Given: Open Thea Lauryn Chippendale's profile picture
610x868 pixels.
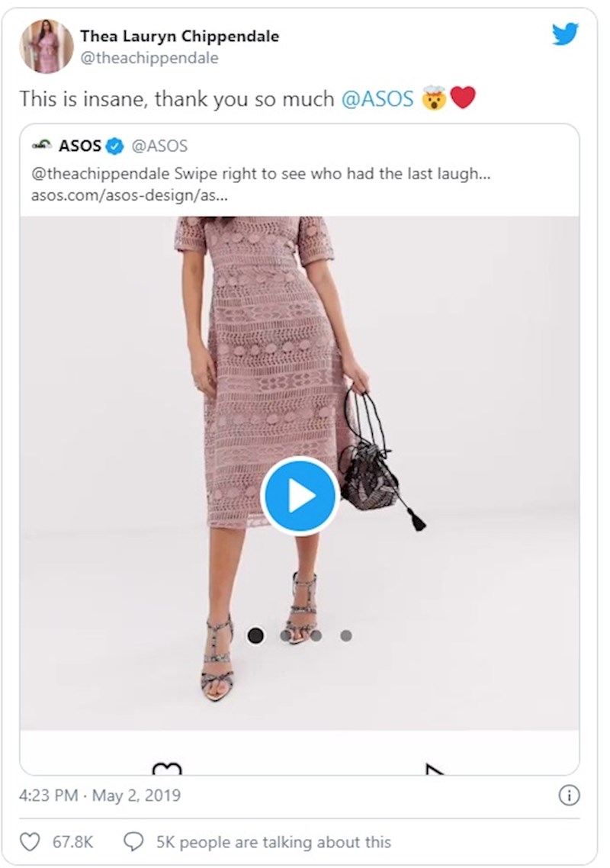Looking at the screenshot, I should click(47, 47).
